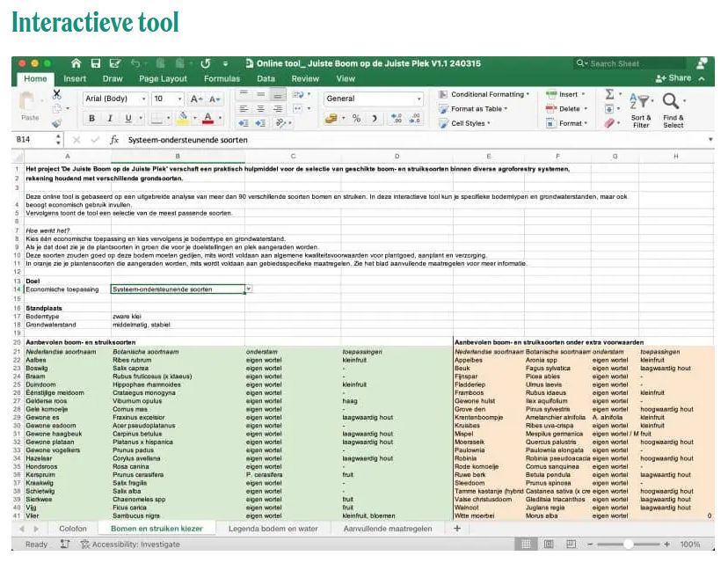The height and width of the screenshot is (563, 728).
Task: Open the Formulas ribbon tab
Action: 222,78
